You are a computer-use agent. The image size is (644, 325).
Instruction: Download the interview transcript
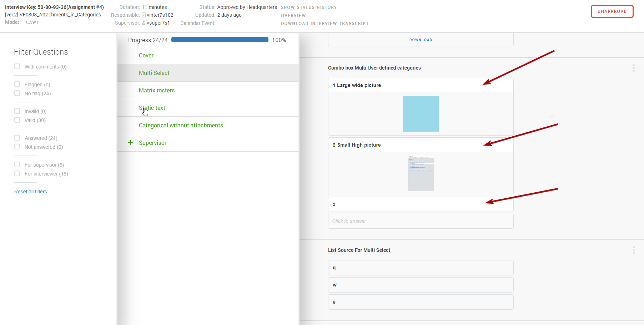325,23
